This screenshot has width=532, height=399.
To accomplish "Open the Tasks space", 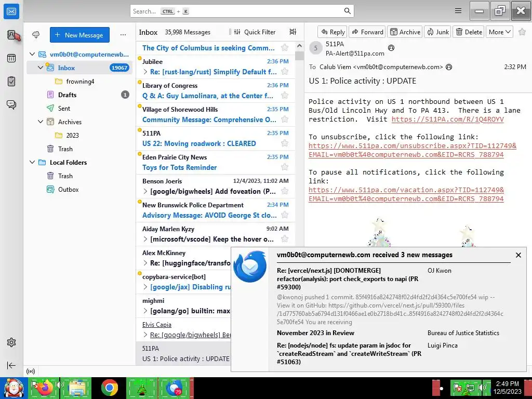I will (x=11, y=82).
